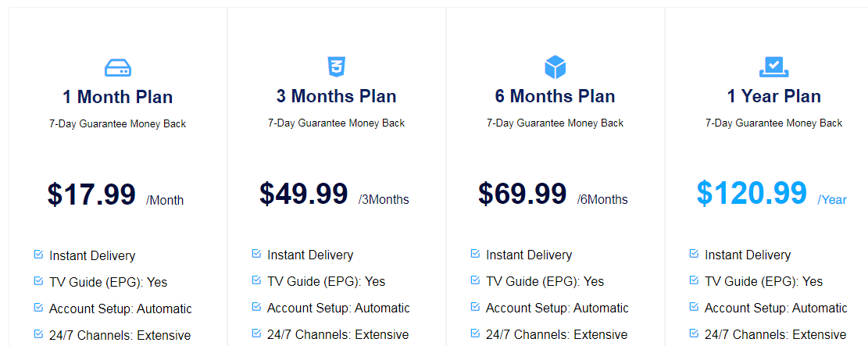This screenshot has height=346, width=868.
Task: Select the 3 Months Plan heading
Action: coord(336,97)
